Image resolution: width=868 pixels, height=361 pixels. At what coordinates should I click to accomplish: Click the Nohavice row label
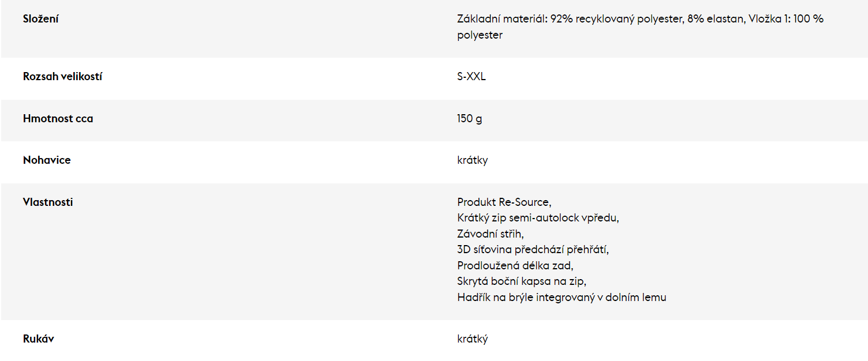[x=47, y=160]
